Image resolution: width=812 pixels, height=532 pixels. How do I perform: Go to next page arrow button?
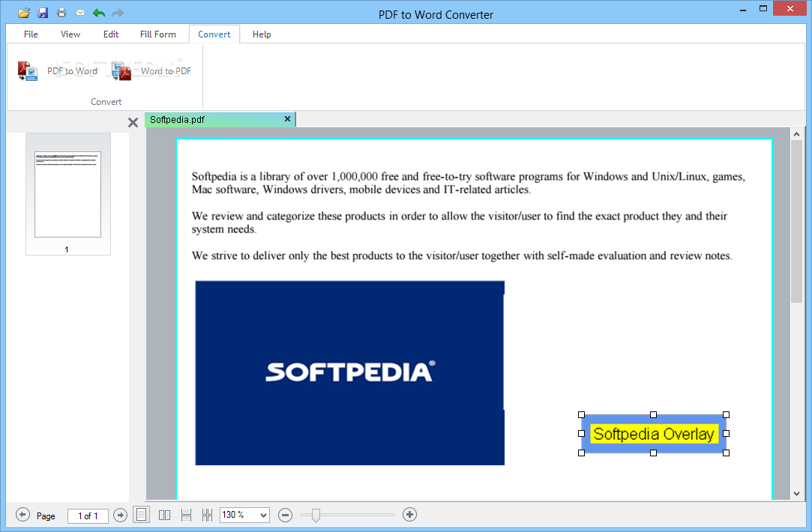tap(120, 515)
